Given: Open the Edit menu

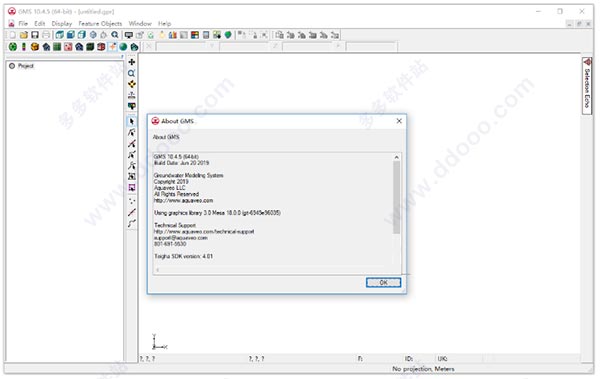Looking at the screenshot, I should pos(39,23).
